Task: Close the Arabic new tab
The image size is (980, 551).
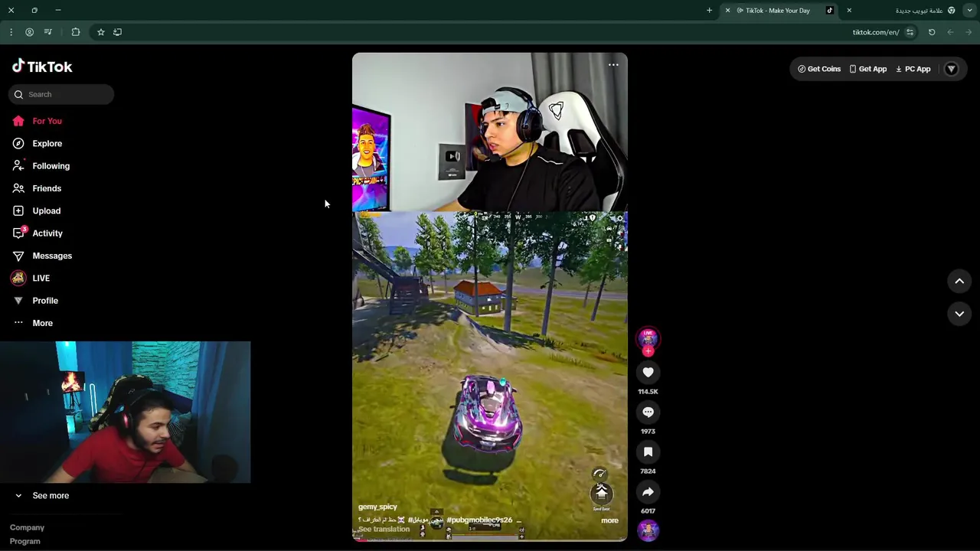Action: [x=849, y=11]
